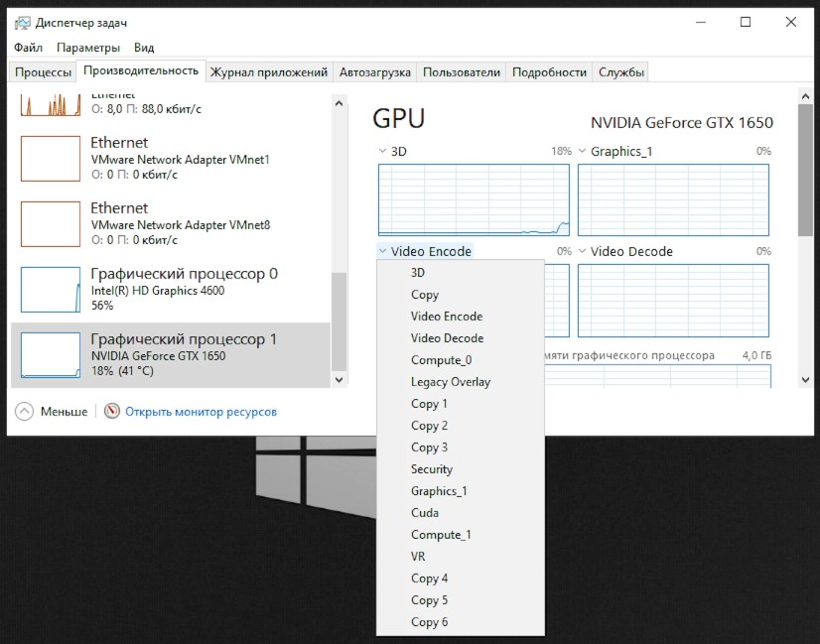The height and width of the screenshot is (644, 820).
Task: Click the Task Manager app icon in title bar
Action: (x=22, y=23)
